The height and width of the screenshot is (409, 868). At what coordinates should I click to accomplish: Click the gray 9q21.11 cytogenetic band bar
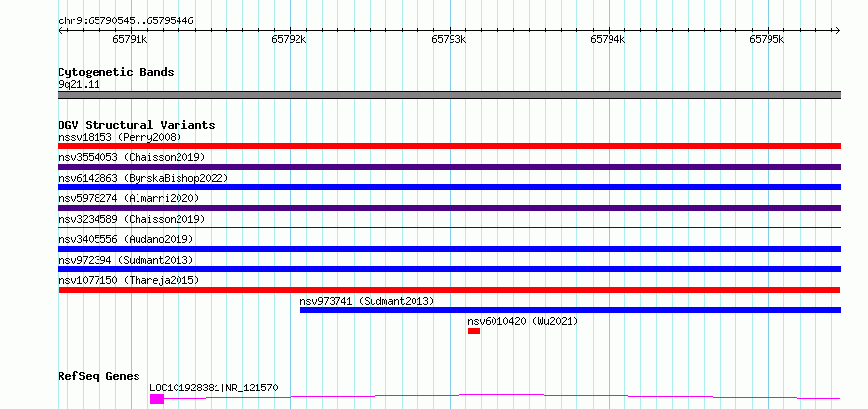click(x=449, y=95)
